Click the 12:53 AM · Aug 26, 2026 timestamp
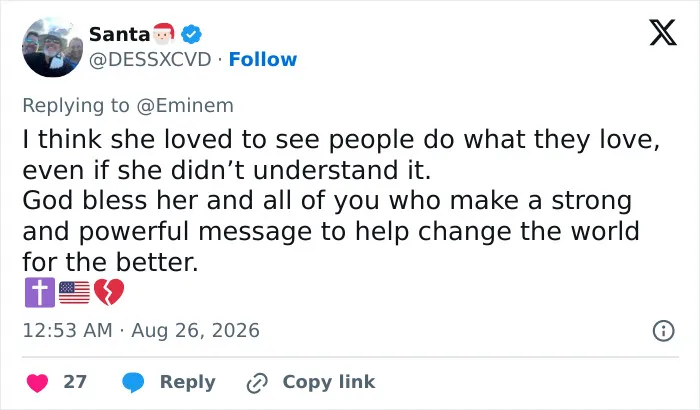This screenshot has width=700, height=410. pyautogui.click(x=141, y=331)
